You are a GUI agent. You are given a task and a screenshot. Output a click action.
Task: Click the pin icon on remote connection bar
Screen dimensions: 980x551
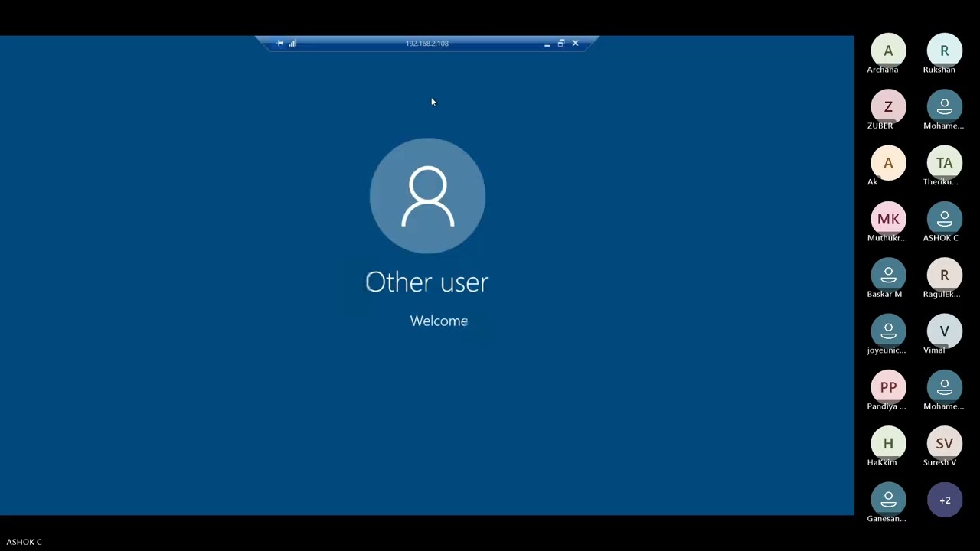(280, 44)
